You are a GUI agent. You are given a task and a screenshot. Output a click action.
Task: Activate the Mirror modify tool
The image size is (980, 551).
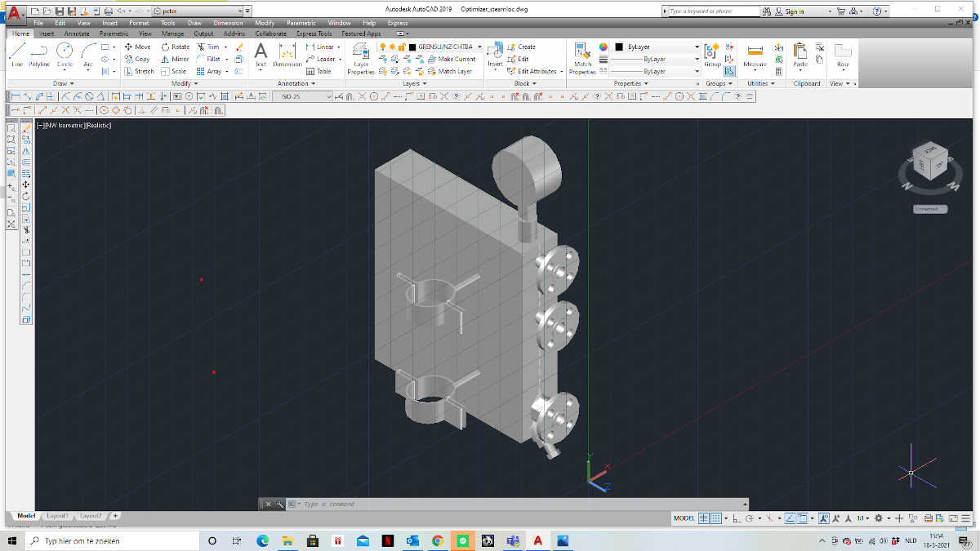(x=175, y=59)
